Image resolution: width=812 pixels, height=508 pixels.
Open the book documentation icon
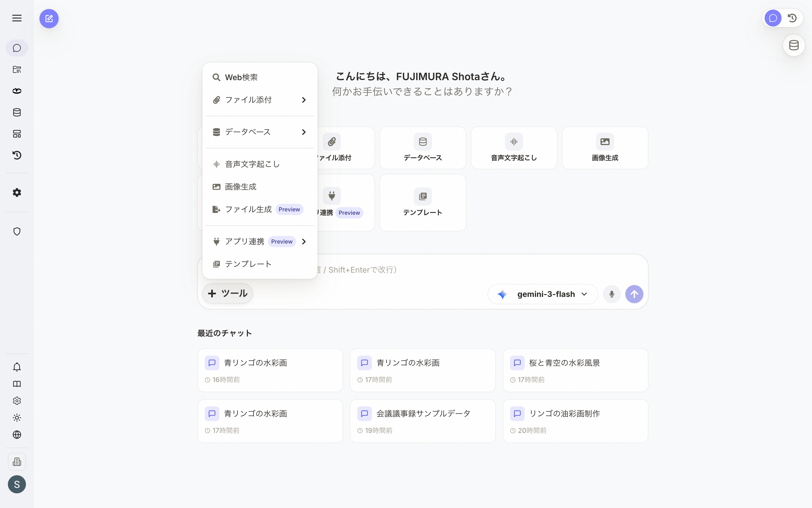pos(17,384)
